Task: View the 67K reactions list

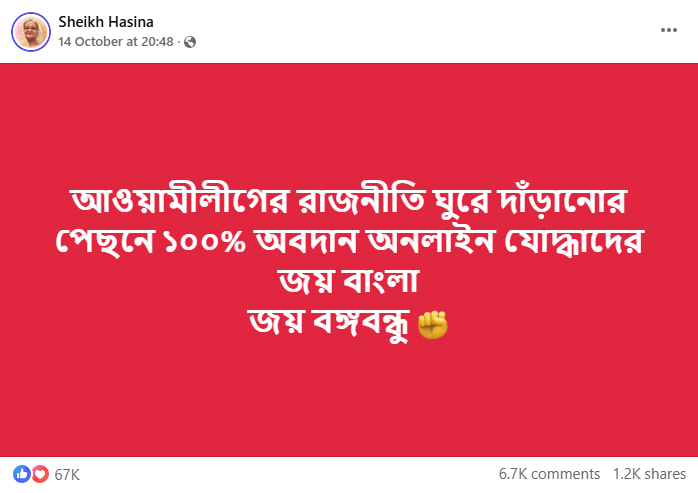Action: click(x=67, y=473)
